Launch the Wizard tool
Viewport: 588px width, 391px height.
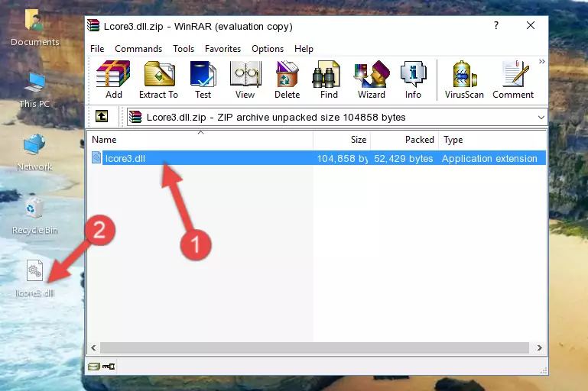[372, 79]
